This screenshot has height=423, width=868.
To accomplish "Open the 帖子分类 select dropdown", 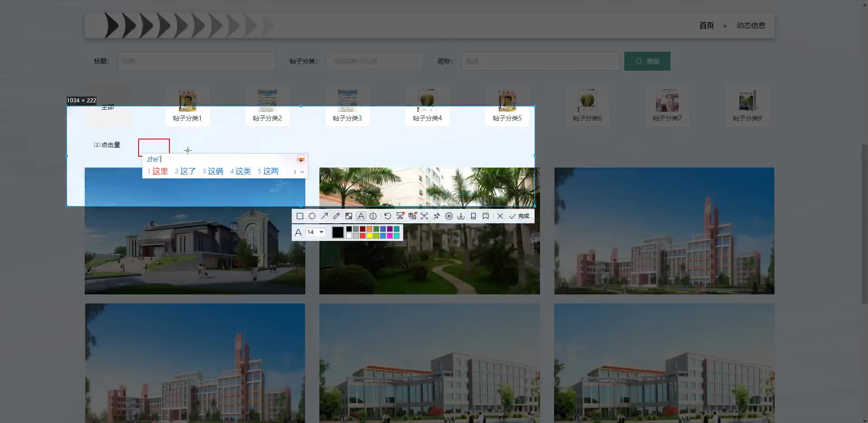I will point(375,61).
